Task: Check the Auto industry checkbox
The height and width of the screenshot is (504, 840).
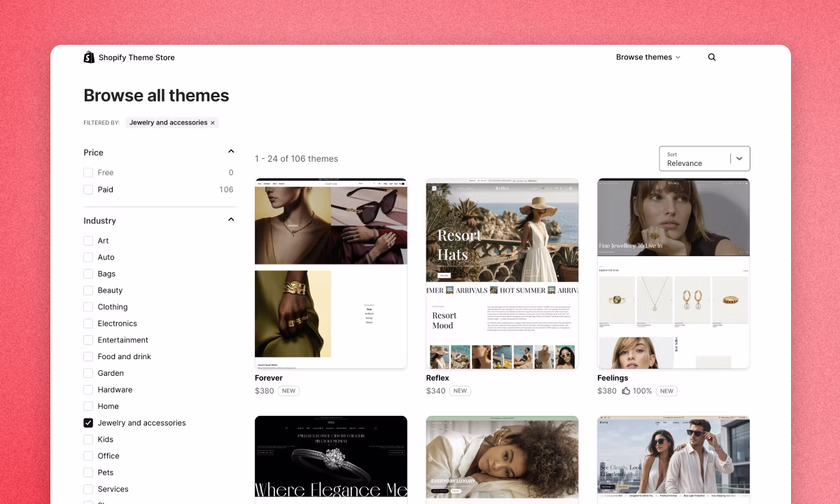Action: pyautogui.click(x=88, y=258)
